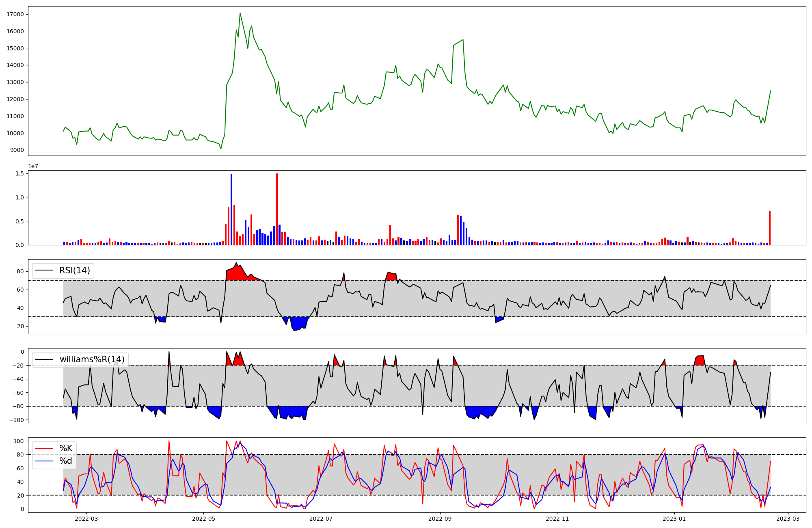Click the RSI(14) legend label
This screenshot has width=812, height=528.
point(75,270)
